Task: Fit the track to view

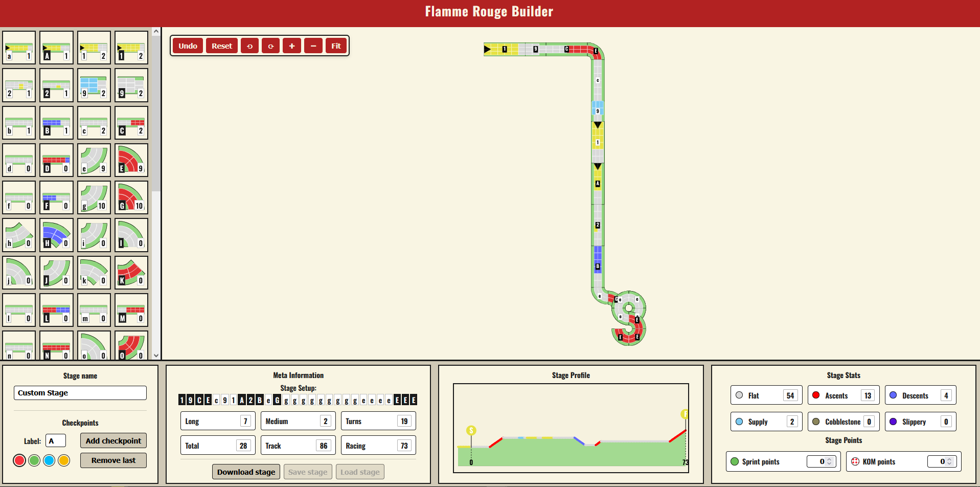Action: pyautogui.click(x=336, y=46)
